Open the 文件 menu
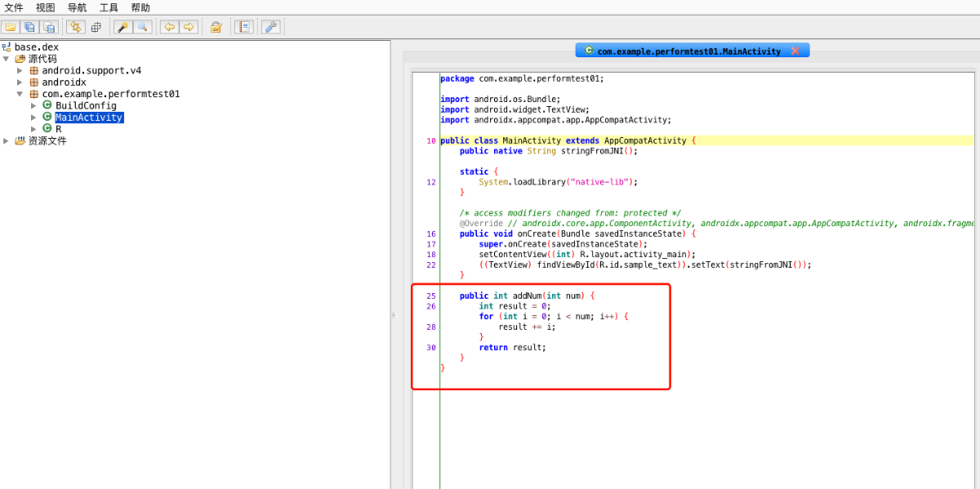 14,7
